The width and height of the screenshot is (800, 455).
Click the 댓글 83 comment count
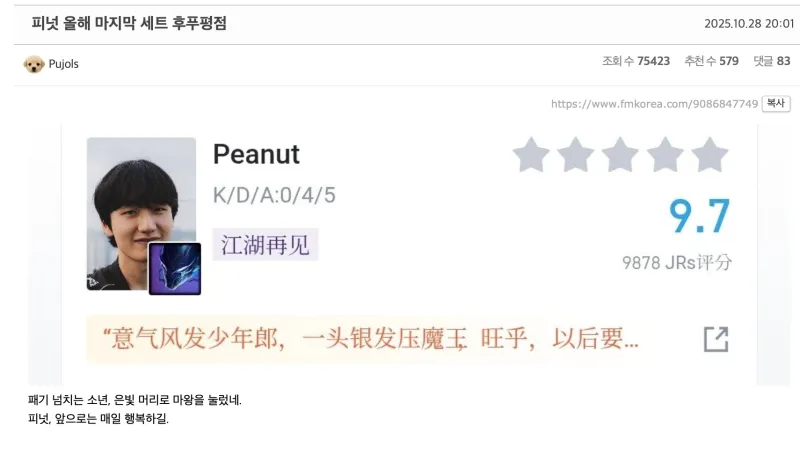pos(772,61)
